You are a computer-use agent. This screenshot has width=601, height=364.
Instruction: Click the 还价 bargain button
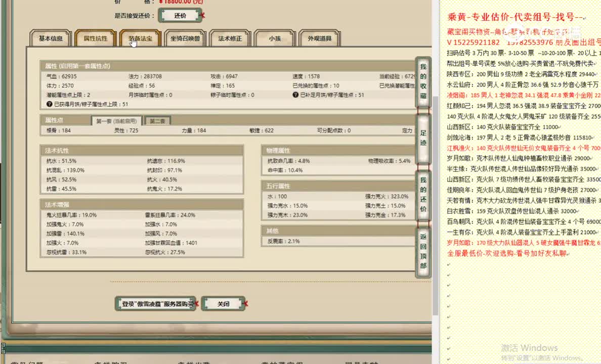coord(180,16)
